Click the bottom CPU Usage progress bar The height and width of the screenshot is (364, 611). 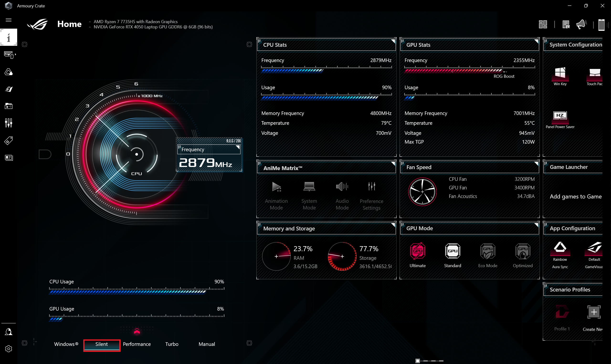point(137,291)
